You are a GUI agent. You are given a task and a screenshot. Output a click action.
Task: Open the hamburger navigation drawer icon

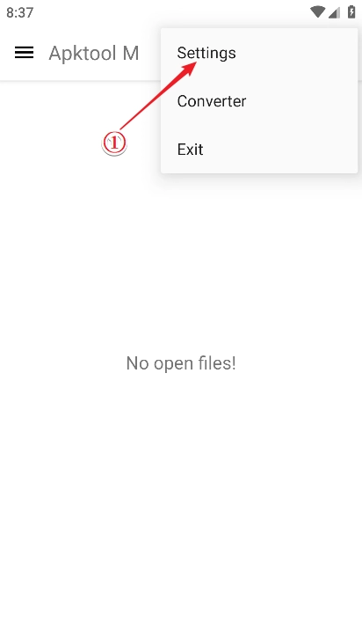click(25, 53)
